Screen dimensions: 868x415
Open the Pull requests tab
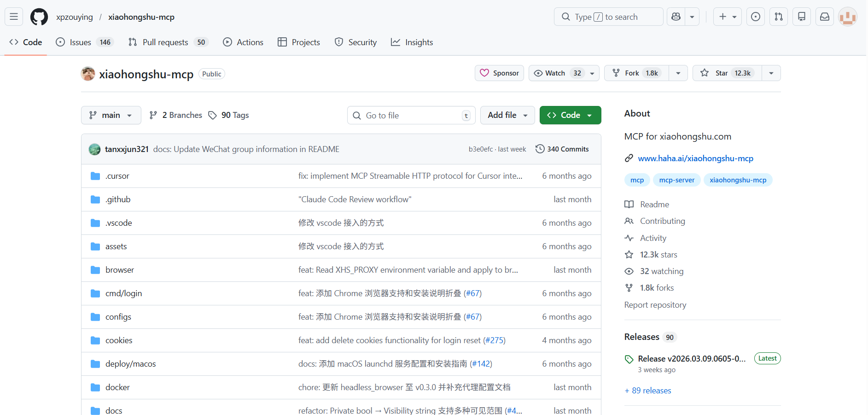[x=165, y=42]
